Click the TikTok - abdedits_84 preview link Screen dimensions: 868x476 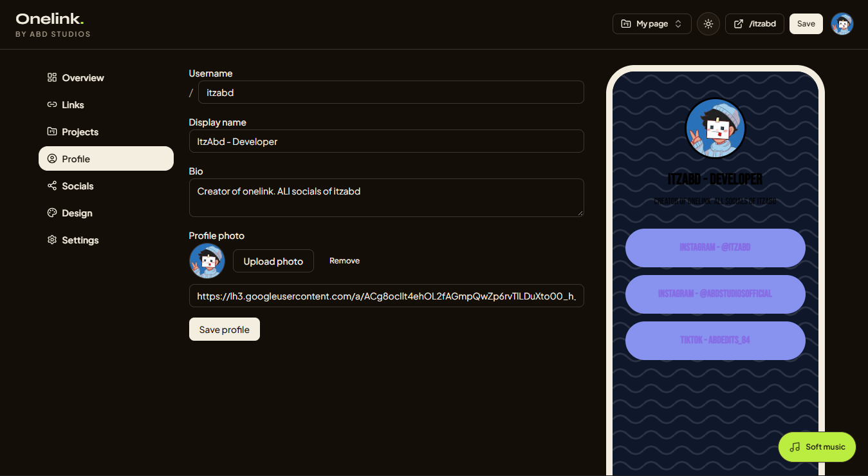click(x=716, y=340)
